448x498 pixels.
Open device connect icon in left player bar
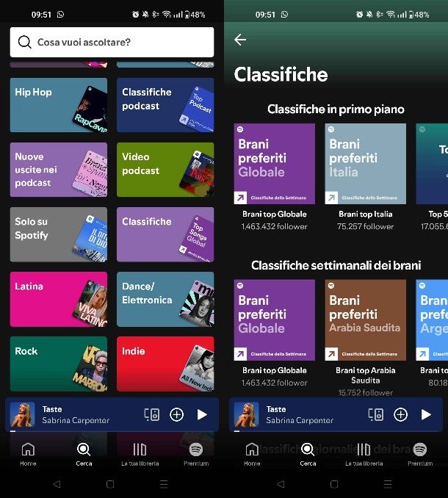click(152, 414)
